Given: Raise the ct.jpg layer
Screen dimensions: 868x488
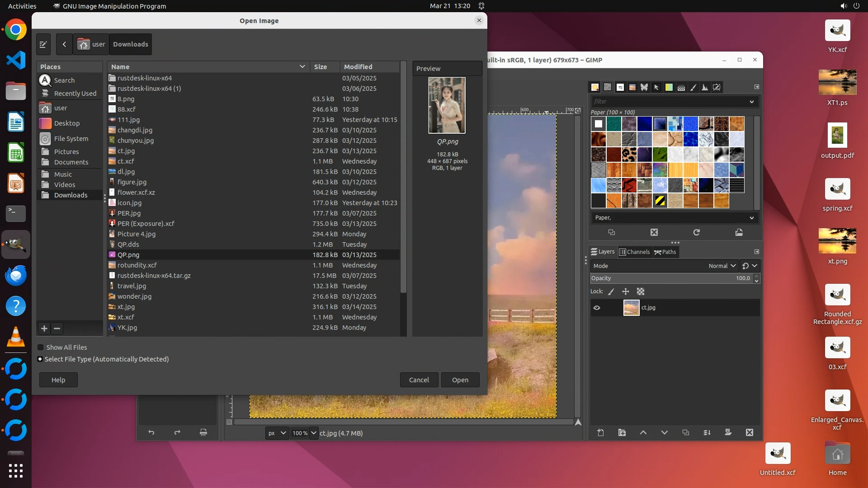Looking at the screenshot, I should [643, 432].
